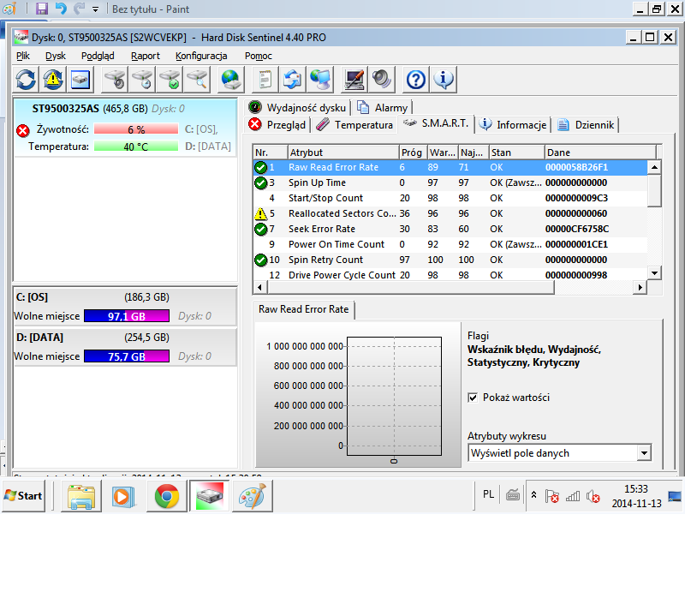Open Google Chrome from the taskbar
The image size is (685, 616).
pos(167,496)
